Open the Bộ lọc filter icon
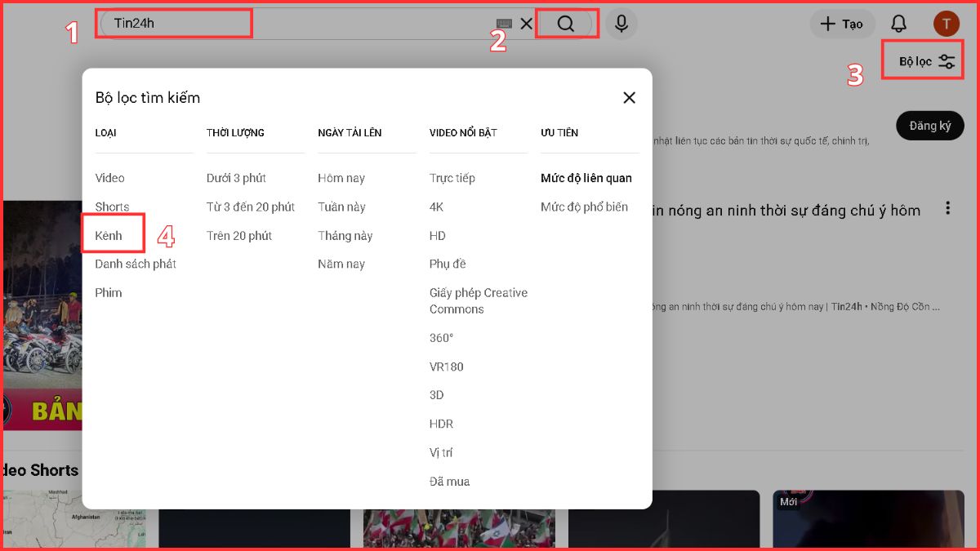Image resolution: width=980 pixels, height=551 pixels. click(922, 60)
